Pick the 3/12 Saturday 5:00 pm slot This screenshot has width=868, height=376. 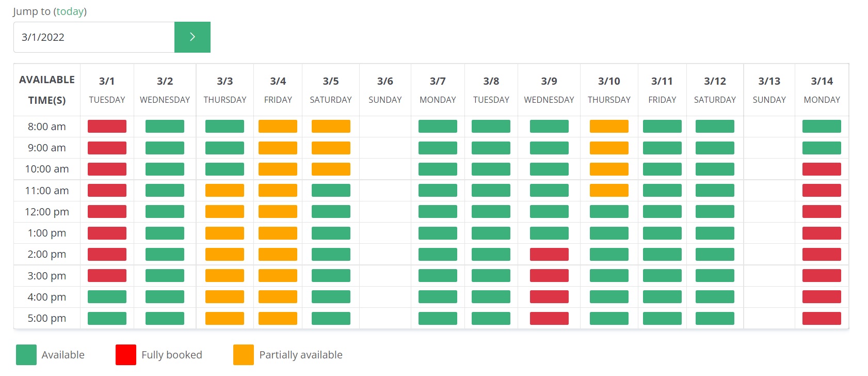click(x=715, y=318)
